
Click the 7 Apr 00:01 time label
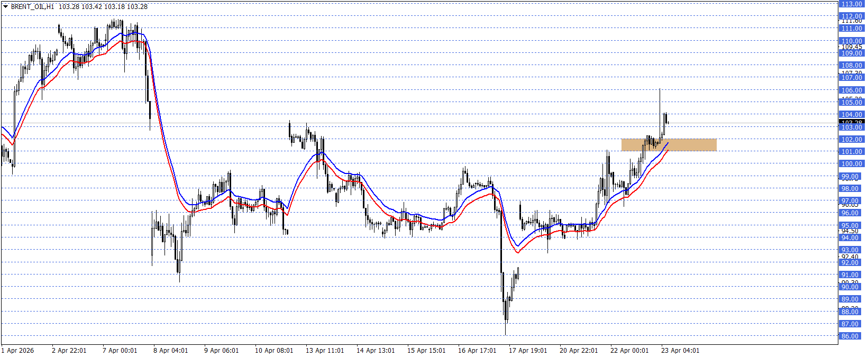point(120,351)
